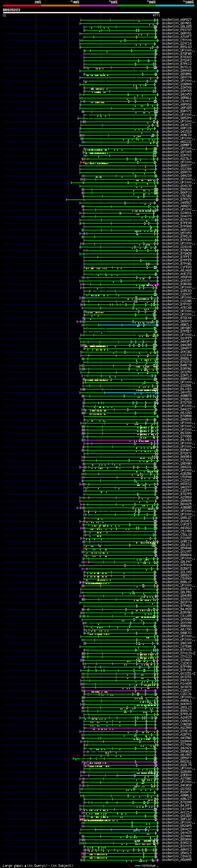Select the row label UniRef100_B7PKI2
Screen dimensions: 197x868
[177, 64]
